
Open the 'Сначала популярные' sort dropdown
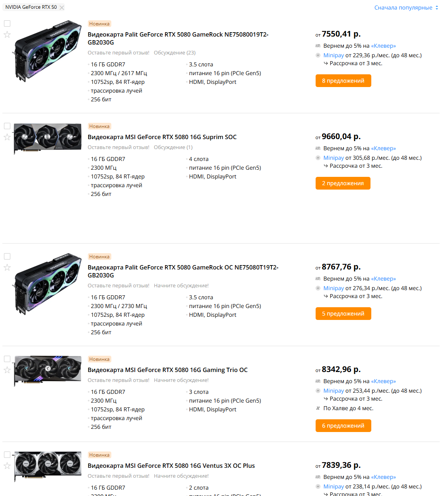406,8
